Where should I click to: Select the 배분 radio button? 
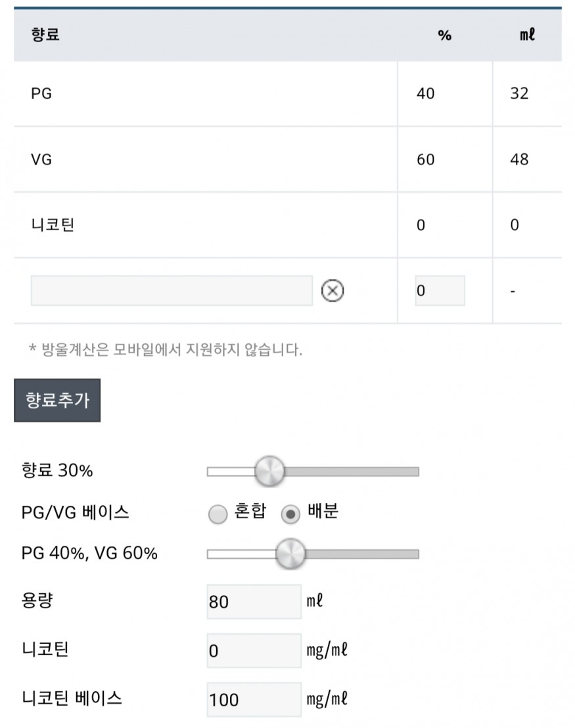click(x=290, y=514)
